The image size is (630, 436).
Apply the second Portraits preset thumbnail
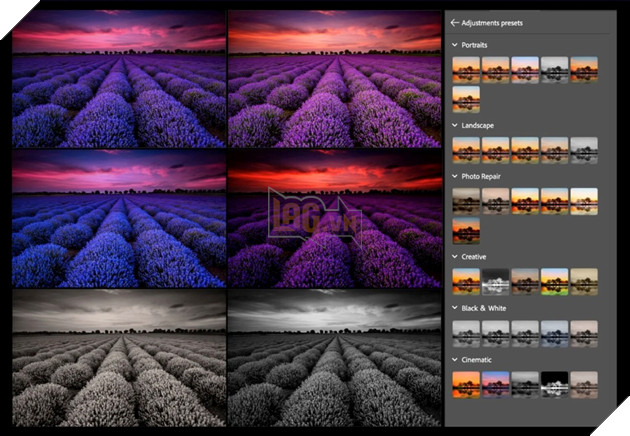[x=495, y=70]
